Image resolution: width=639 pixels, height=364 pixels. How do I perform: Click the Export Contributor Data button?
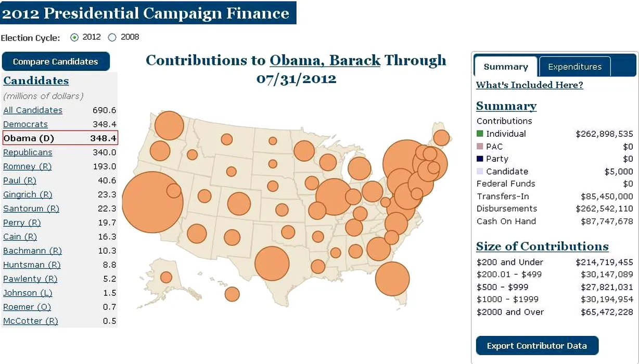[536, 346]
